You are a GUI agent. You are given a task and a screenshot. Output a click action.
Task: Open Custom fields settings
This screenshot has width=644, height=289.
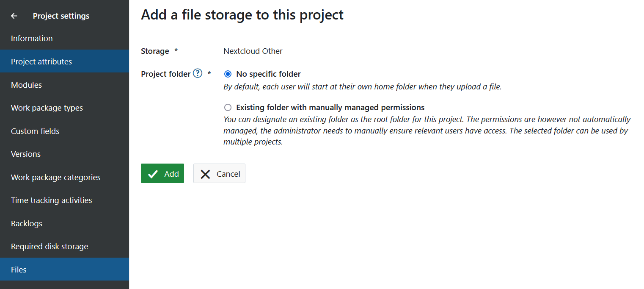pyautogui.click(x=35, y=131)
